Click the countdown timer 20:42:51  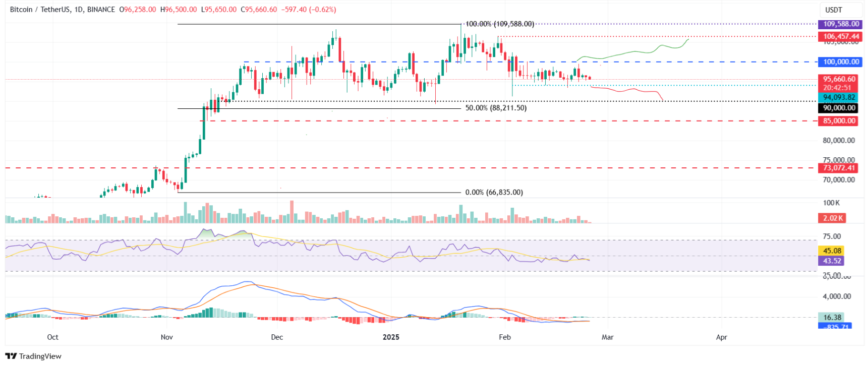coord(837,88)
